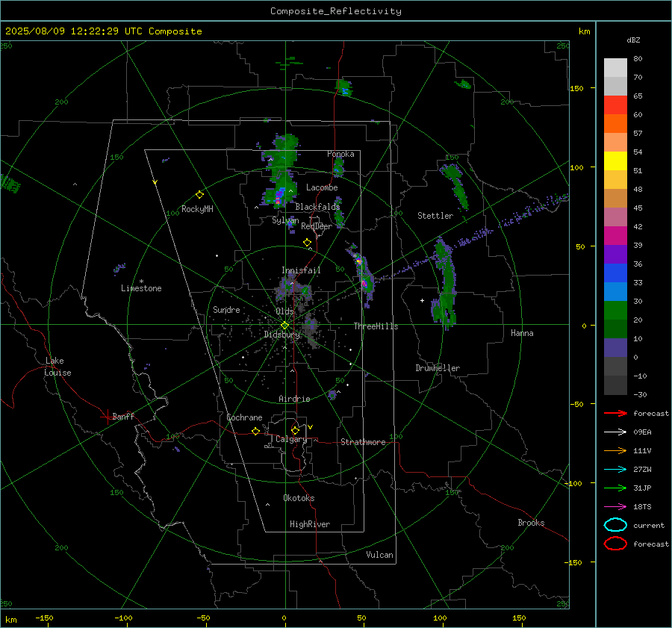Click the 2025/08/09 UTC timestamp

coord(103,31)
